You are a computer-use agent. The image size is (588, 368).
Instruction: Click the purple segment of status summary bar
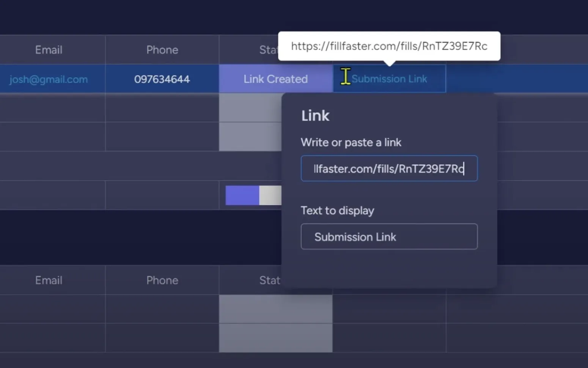(242, 195)
